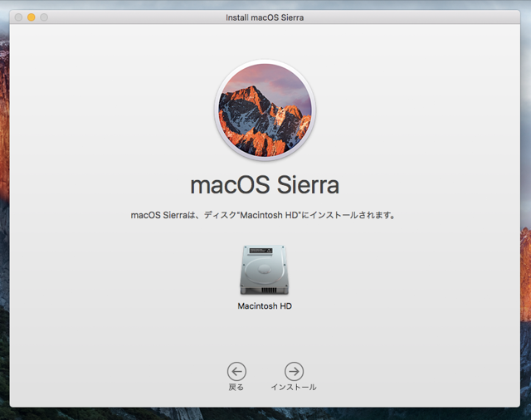Select the Macintosh HD disk icon
This screenshot has height=420, width=531.
click(265, 270)
